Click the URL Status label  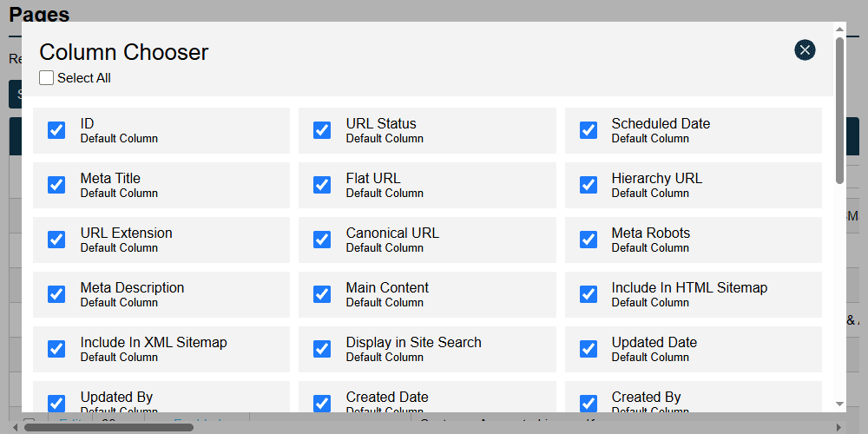pyautogui.click(x=381, y=123)
